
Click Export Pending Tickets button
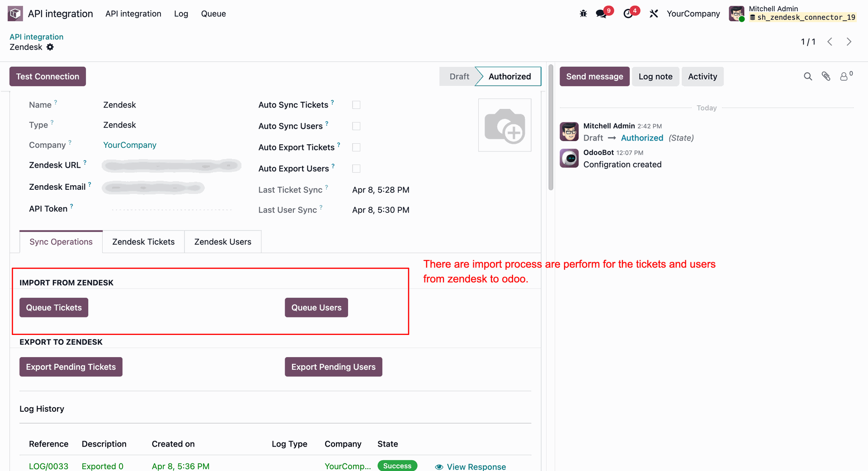[71, 367]
